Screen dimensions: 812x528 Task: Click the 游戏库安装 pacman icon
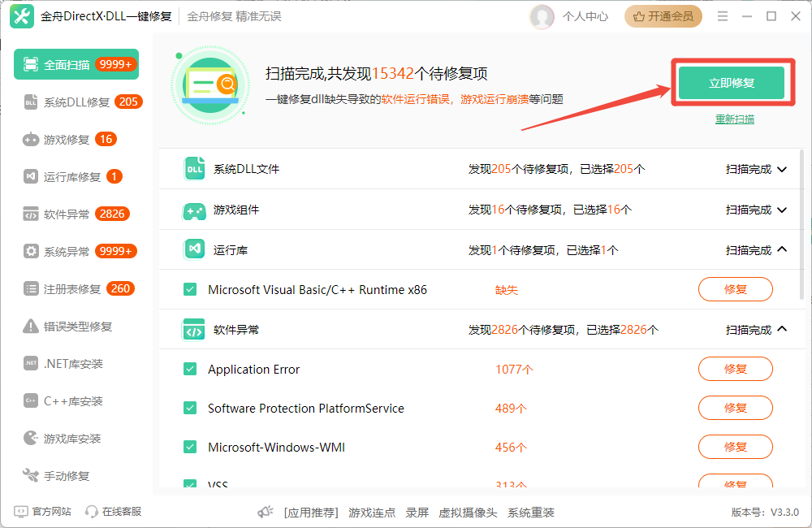[31, 438]
